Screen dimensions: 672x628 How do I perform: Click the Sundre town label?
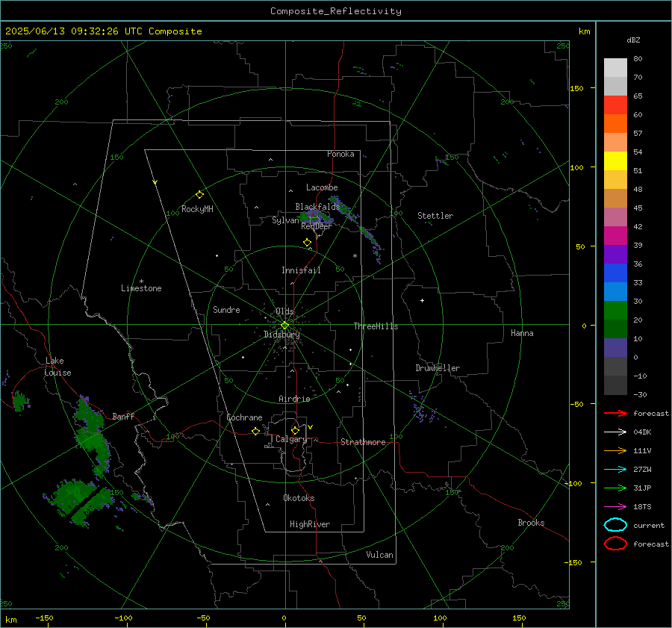point(226,310)
